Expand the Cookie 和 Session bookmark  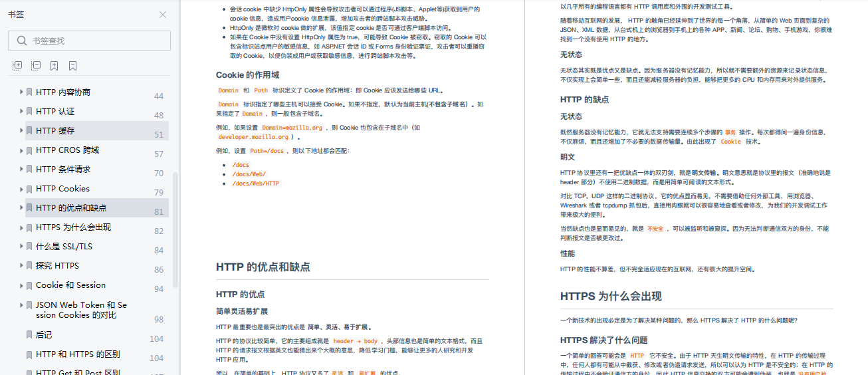pyautogui.click(x=21, y=285)
